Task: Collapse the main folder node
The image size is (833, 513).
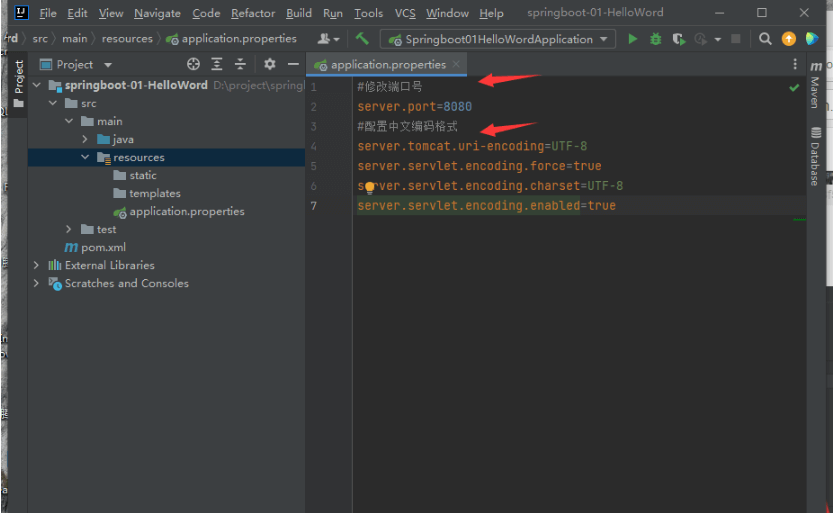Action: [69, 121]
